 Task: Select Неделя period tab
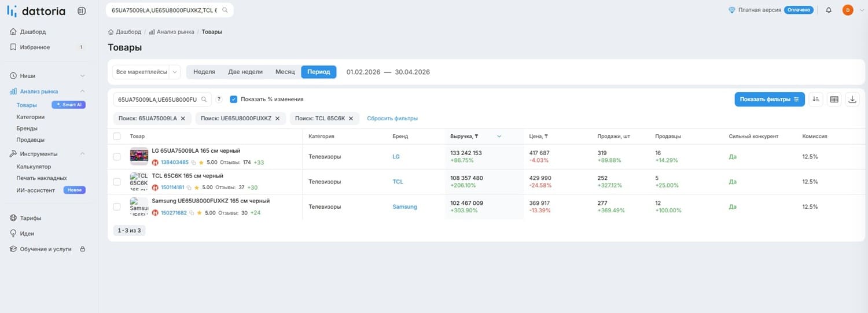click(204, 72)
